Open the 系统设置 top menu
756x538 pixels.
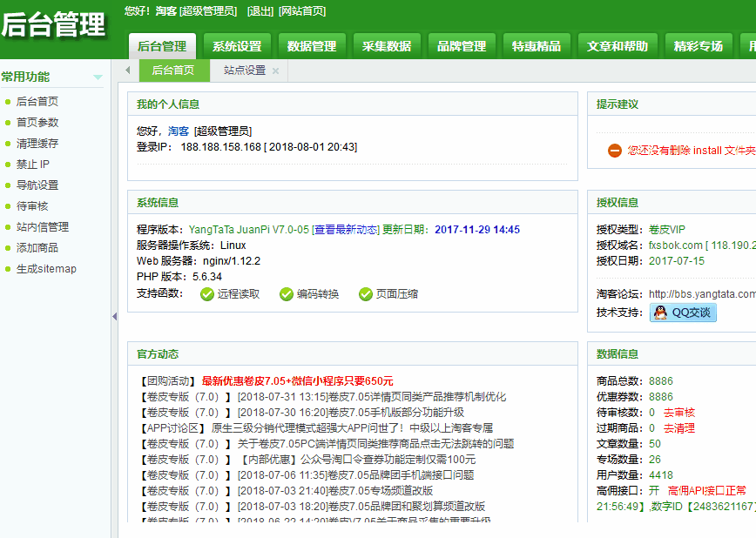pyautogui.click(x=237, y=46)
